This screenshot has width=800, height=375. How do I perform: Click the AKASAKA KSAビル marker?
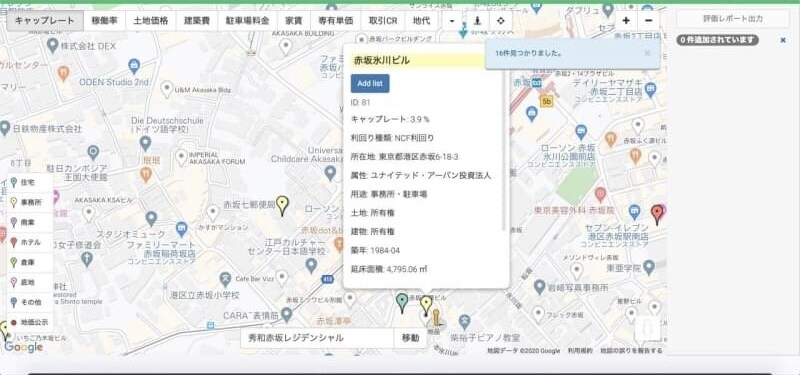click(89, 214)
